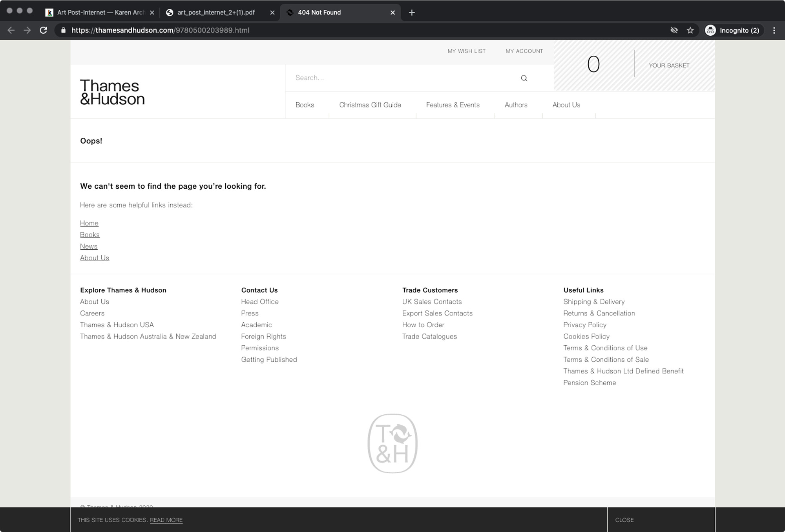Open the Getting Published footer link
The width and height of the screenshot is (785, 532).
pyautogui.click(x=269, y=359)
